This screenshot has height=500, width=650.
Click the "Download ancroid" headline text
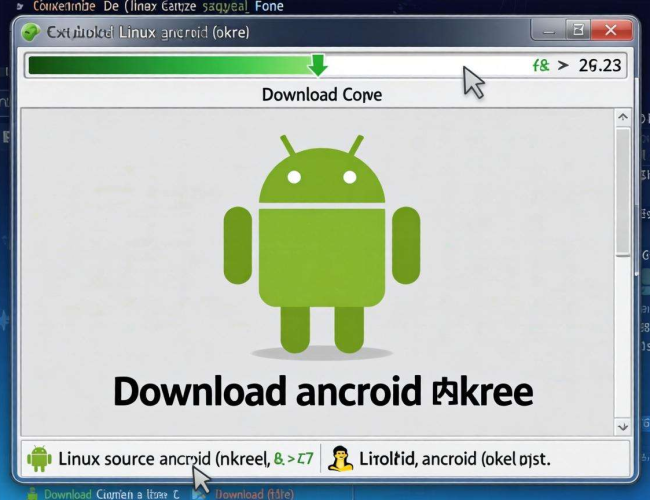[267, 391]
